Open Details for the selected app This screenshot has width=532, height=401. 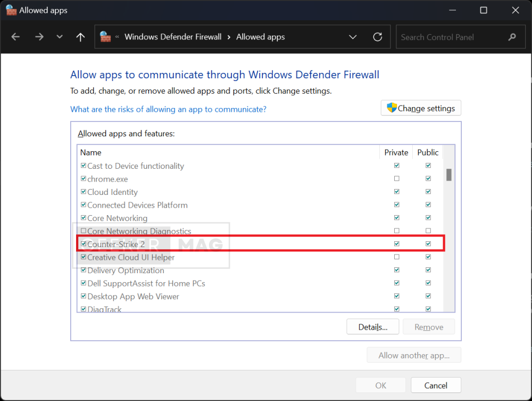[372, 326]
